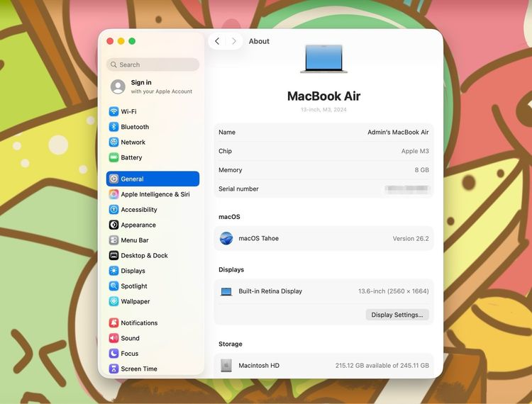Open Accessibility settings label
This screenshot has height=404, width=532.
click(x=139, y=210)
